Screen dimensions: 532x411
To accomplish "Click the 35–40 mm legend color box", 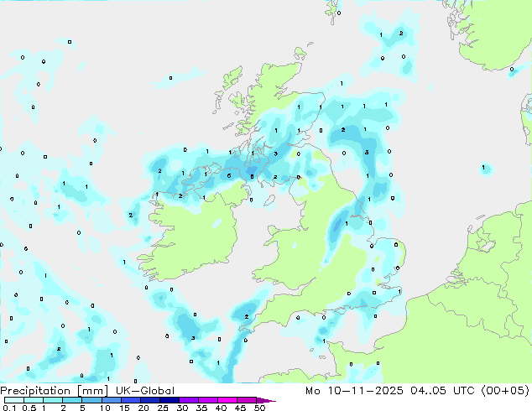I will tap(207, 400).
